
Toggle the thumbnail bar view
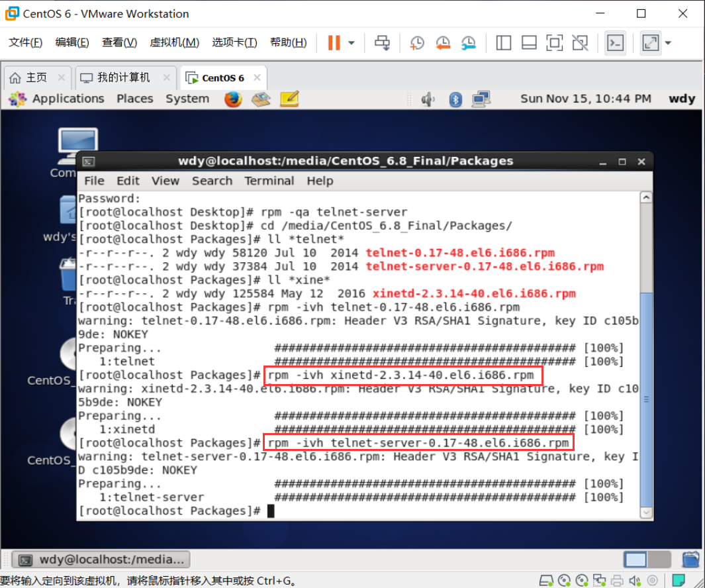(x=529, y=43)
